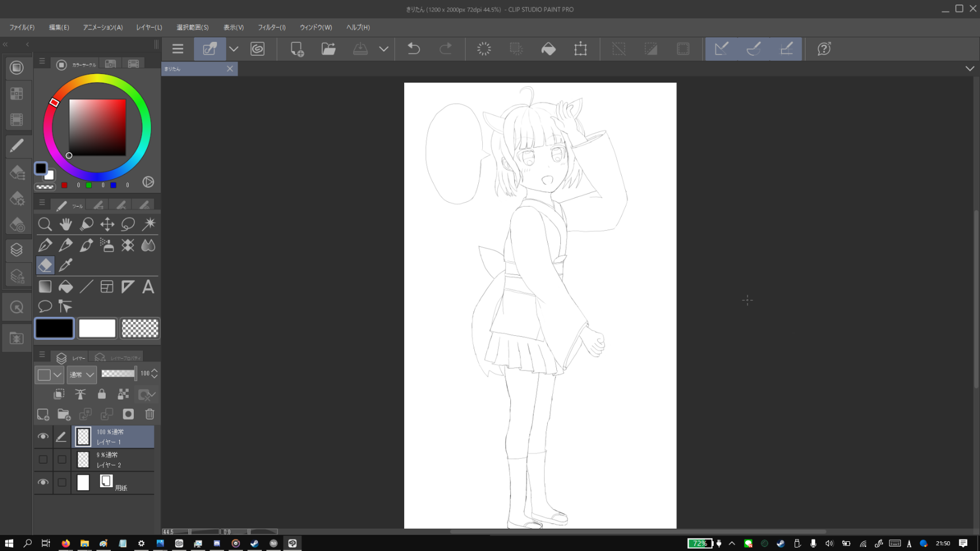980x551 pixels.
Task: Delete layer using trash icon
Action: [150, 414]
